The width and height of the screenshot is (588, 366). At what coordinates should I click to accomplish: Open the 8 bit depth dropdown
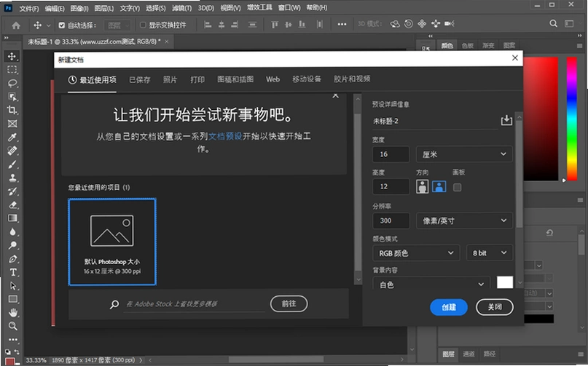[490, 253]
